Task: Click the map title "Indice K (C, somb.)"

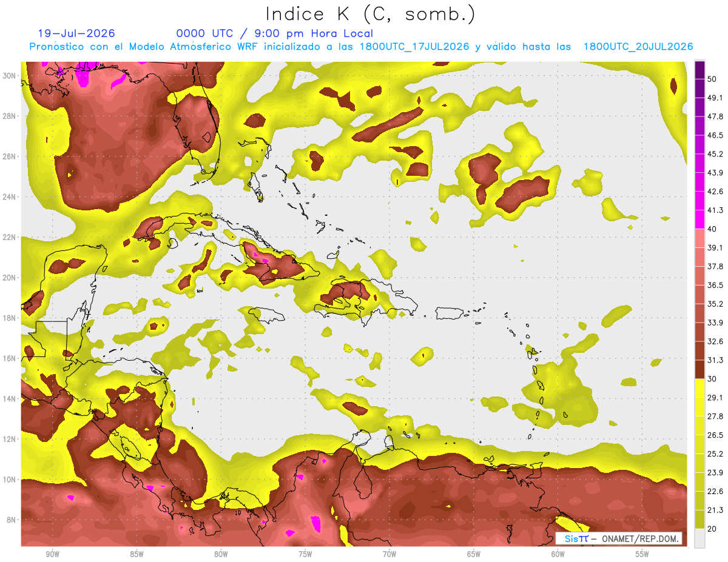Action: (x=370, y=14)
